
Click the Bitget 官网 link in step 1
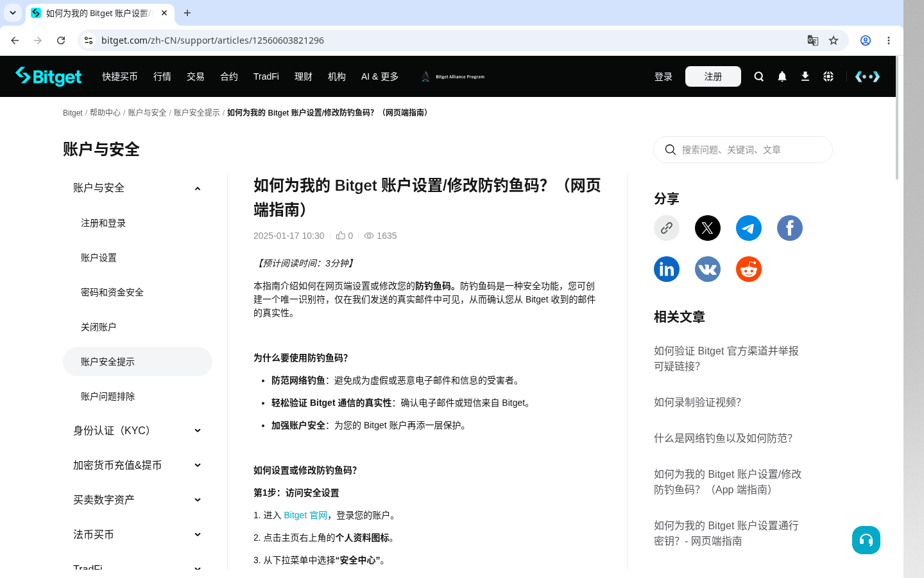click(305, 515)
